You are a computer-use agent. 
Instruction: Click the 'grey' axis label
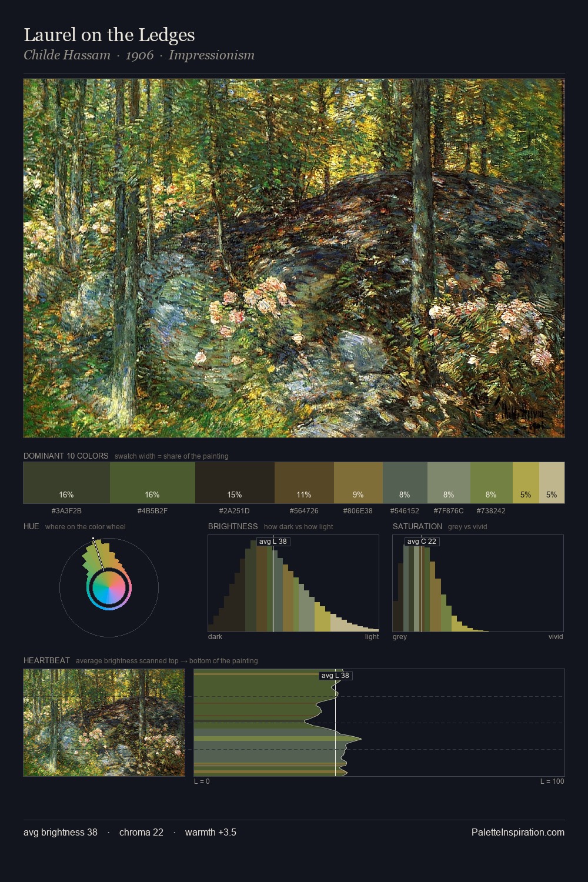pyautogui.click(x=400, y=637)
